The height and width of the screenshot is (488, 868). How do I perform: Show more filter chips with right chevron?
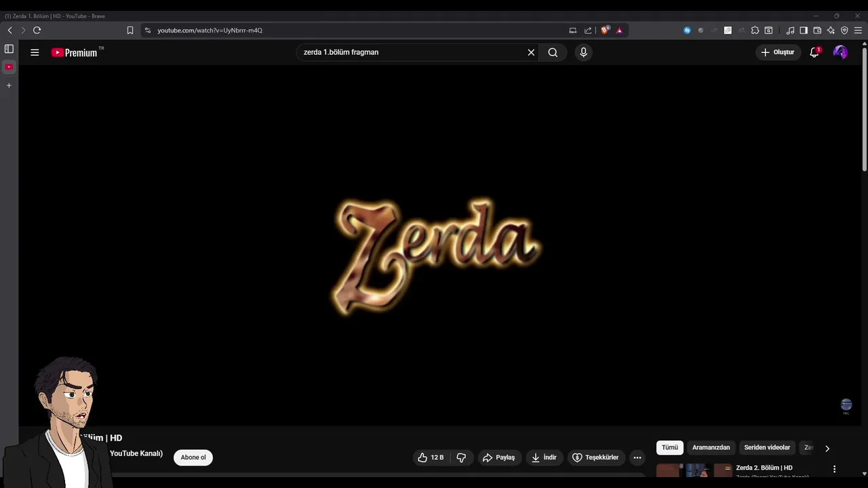[827, 448]
